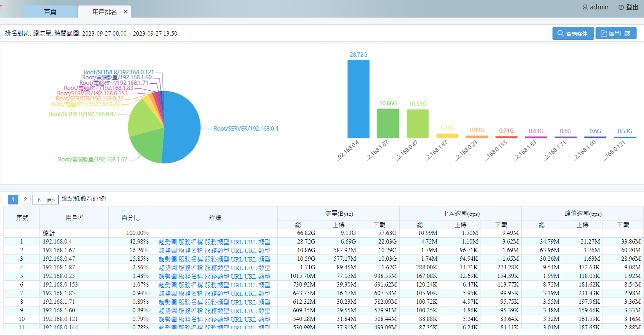Screen dimensions: 644x335
Task: Open URL 類型 for 192.168.0.4
Action: (x=257, y=242)
